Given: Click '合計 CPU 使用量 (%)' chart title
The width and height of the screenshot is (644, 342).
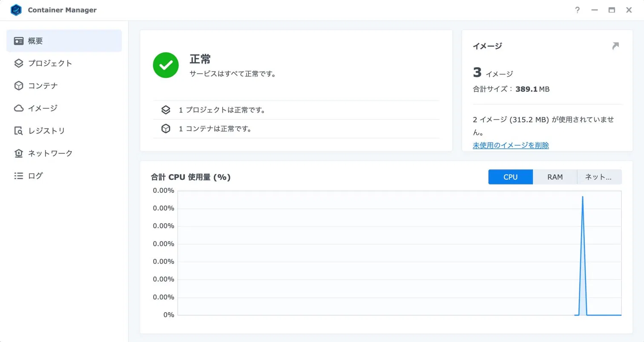Looking at the screenshot, I should coord(191,177).
